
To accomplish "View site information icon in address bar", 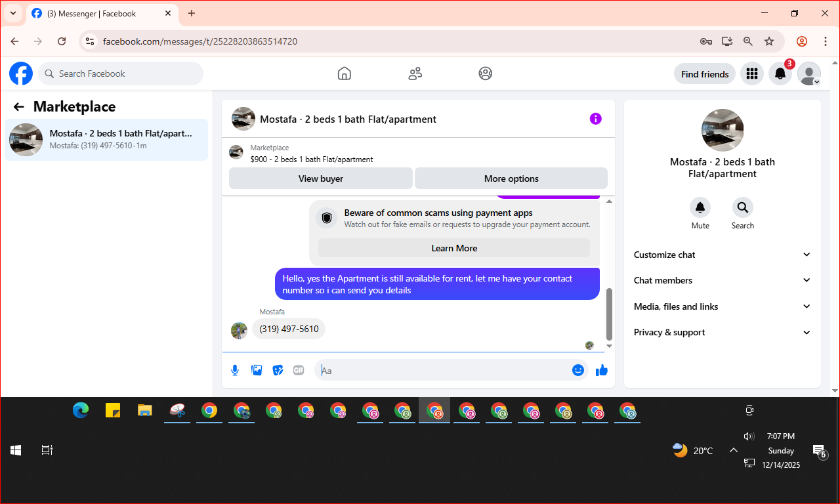I will pyautogui.click(x=91, y=41).
